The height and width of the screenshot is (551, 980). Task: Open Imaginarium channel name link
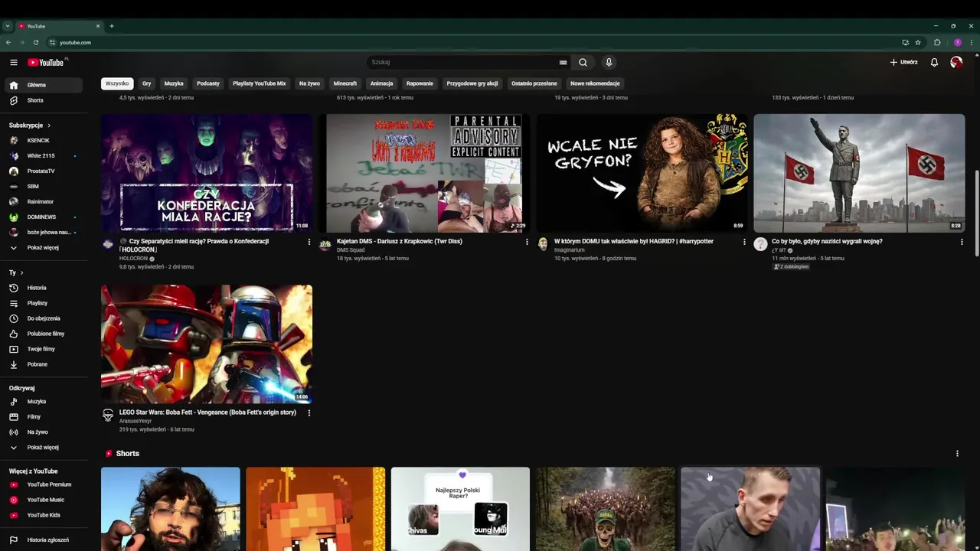569,250
